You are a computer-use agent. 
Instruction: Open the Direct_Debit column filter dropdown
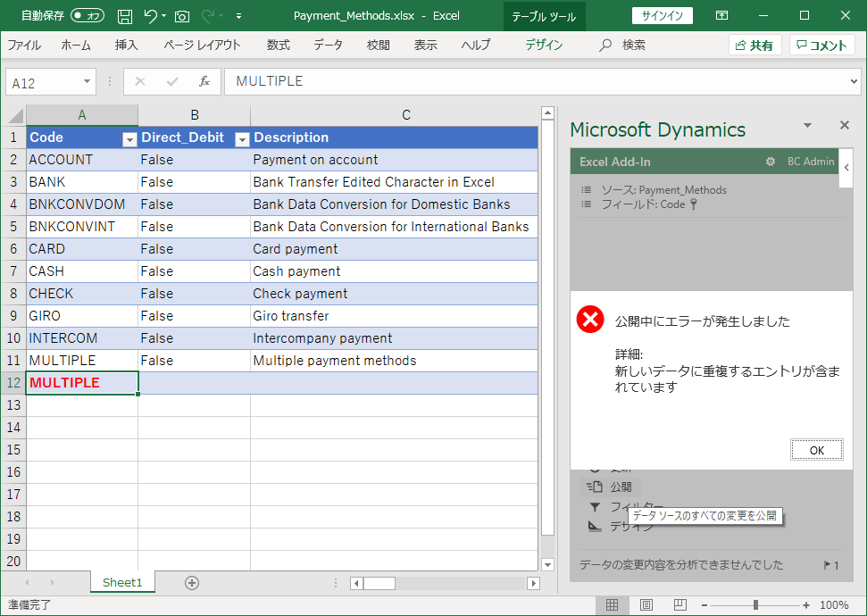tap(242, 140)
